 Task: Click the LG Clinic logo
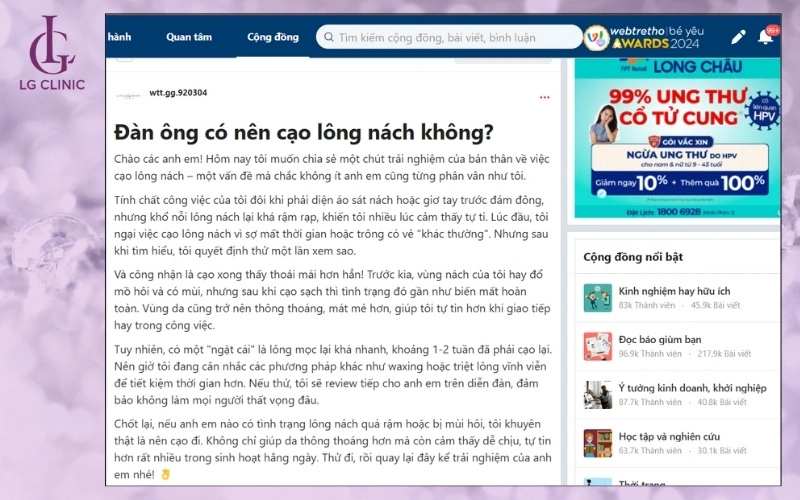(52, 53)
